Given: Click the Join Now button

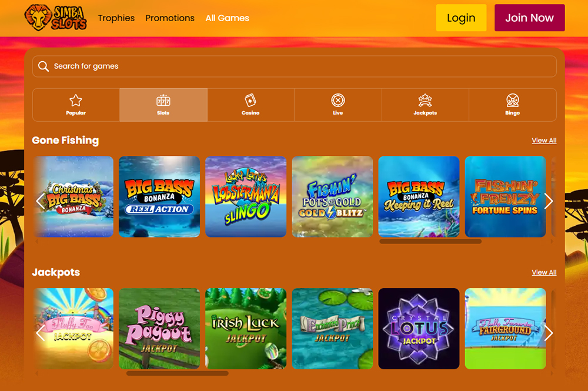Looking at the screenshot, I should [x=529, y=18].
